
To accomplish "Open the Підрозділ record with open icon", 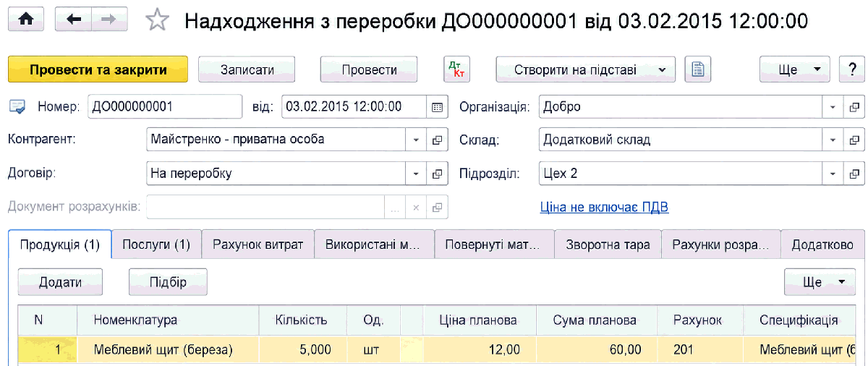I will pyautogui.click(x=854, y=174).
